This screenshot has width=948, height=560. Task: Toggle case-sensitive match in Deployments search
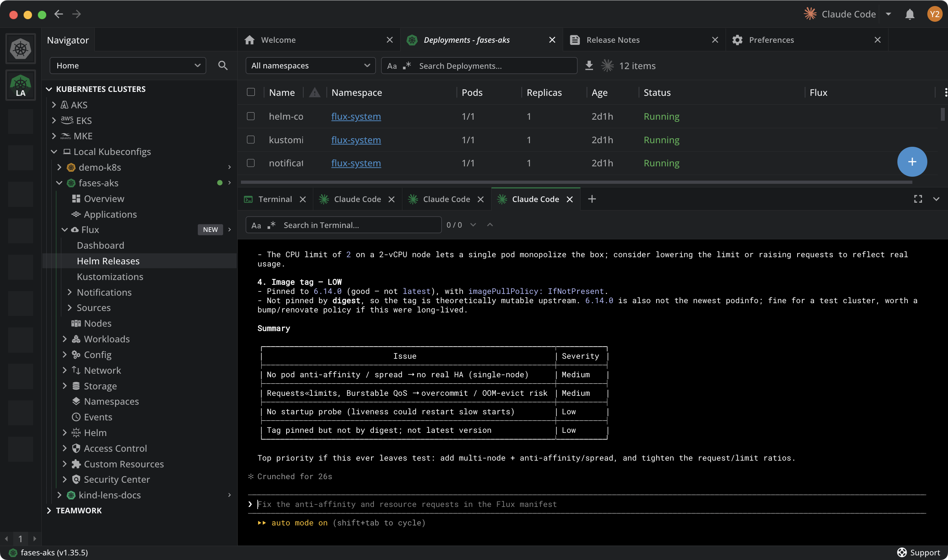click(392, 66)
